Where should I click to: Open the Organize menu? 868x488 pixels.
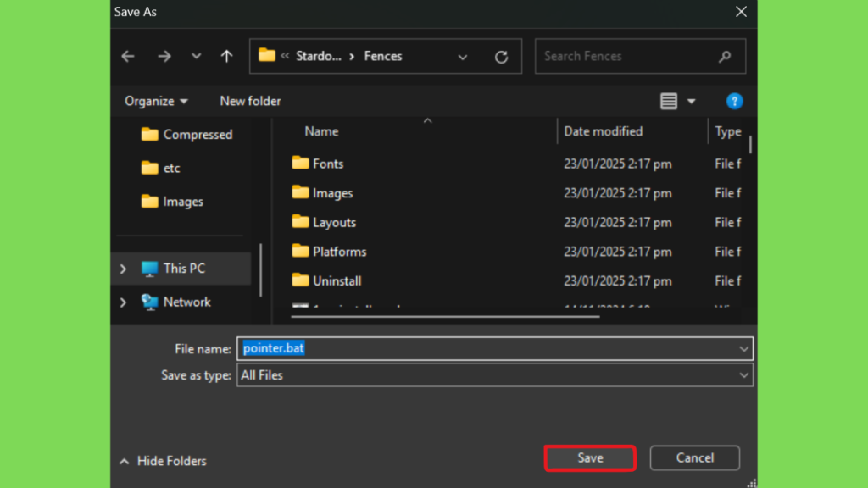(x=156, y=101)
